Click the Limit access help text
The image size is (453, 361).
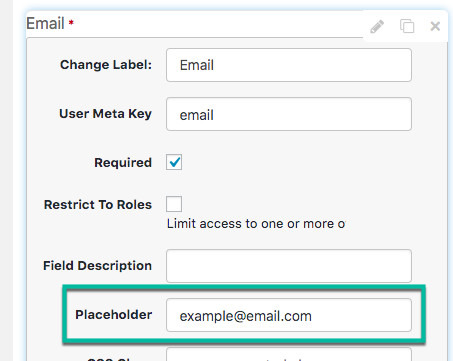pyautogui.click(x=256, y=224)
